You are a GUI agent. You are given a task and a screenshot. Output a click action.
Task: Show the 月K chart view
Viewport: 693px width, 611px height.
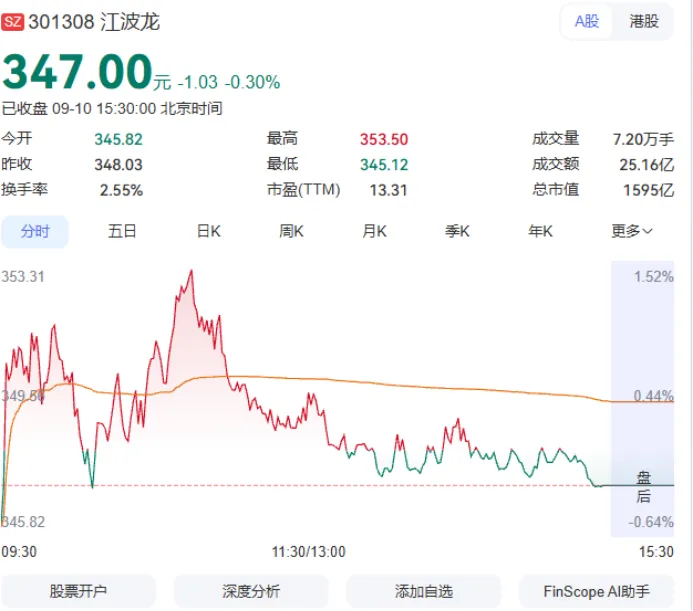pos(374,231)
